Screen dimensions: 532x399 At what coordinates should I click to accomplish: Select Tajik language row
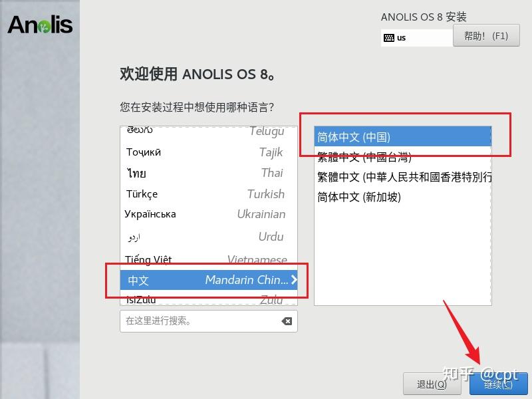pos(209,152)
